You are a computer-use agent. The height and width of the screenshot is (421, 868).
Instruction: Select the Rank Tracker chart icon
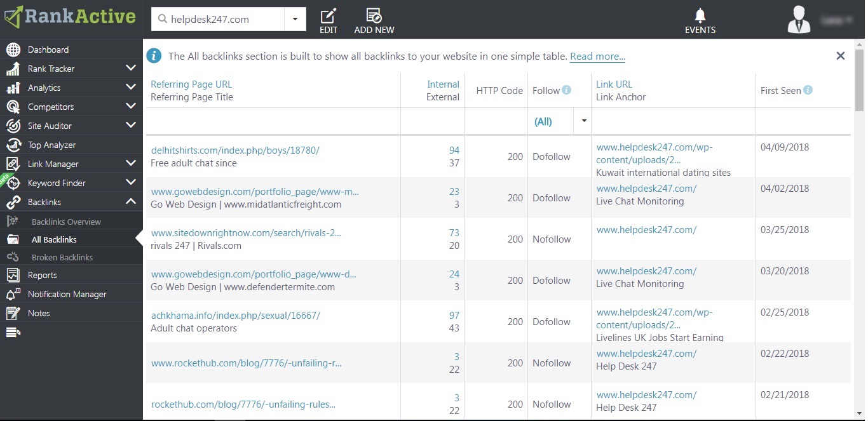(13, 69)
